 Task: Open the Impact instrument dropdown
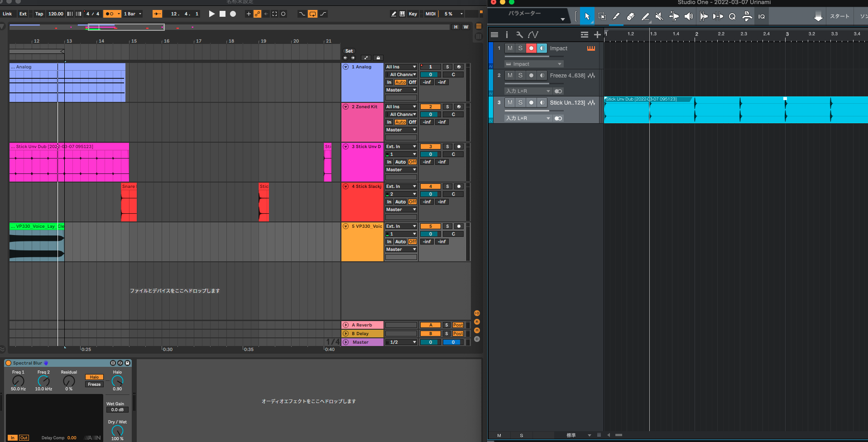click(534, 64)
